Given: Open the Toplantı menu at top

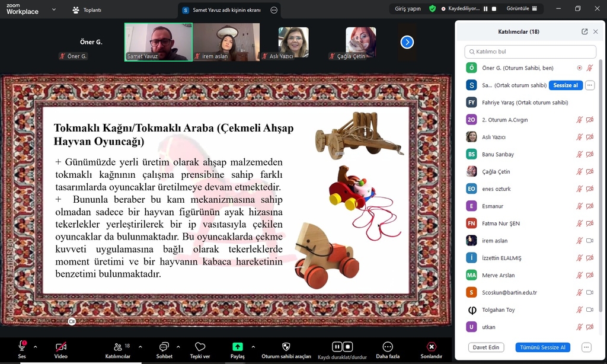Looking at the screenshot, I should [87, 10].
